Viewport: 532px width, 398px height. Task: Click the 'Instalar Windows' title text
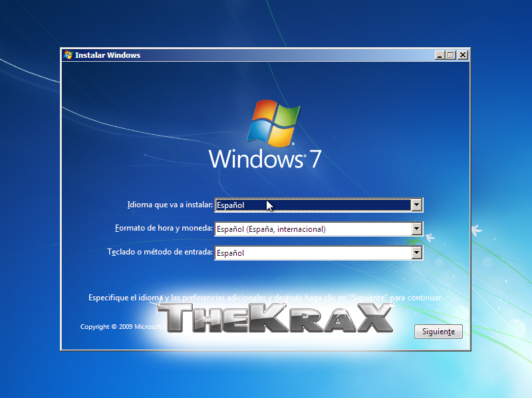point(108,55)
